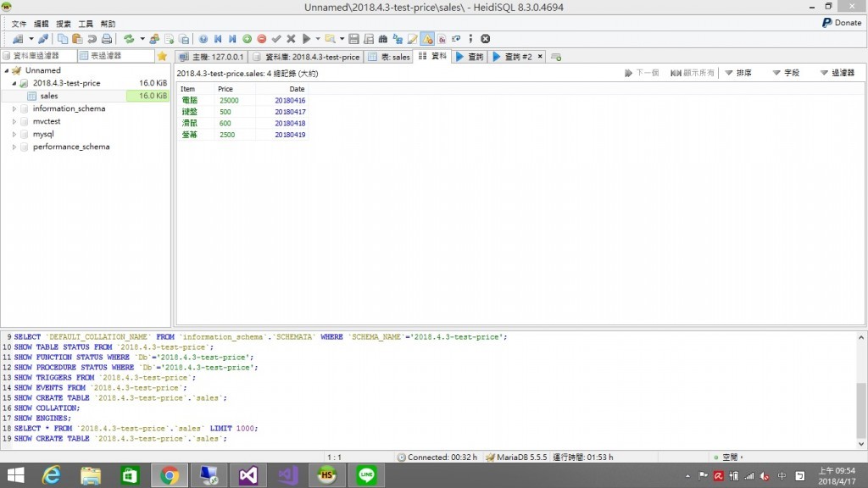Click the Replace text icon
Image resolution: width=868 pixels, height=488 pixels.
coord(398,39)
